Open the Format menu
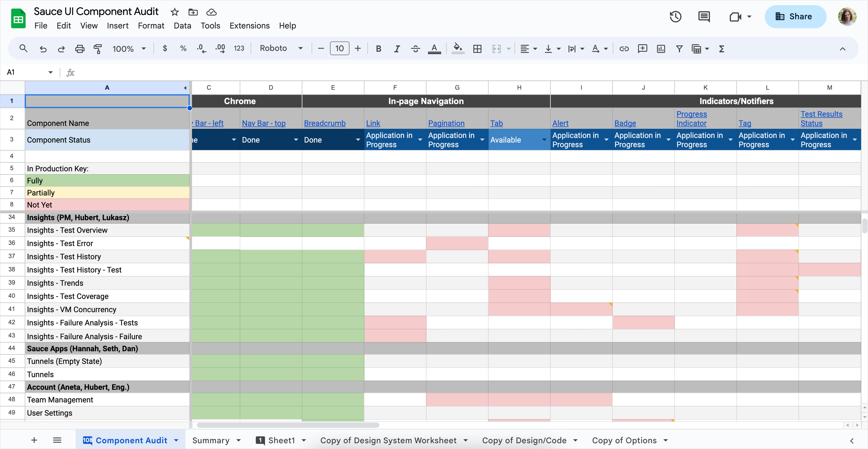 point(151,26)
